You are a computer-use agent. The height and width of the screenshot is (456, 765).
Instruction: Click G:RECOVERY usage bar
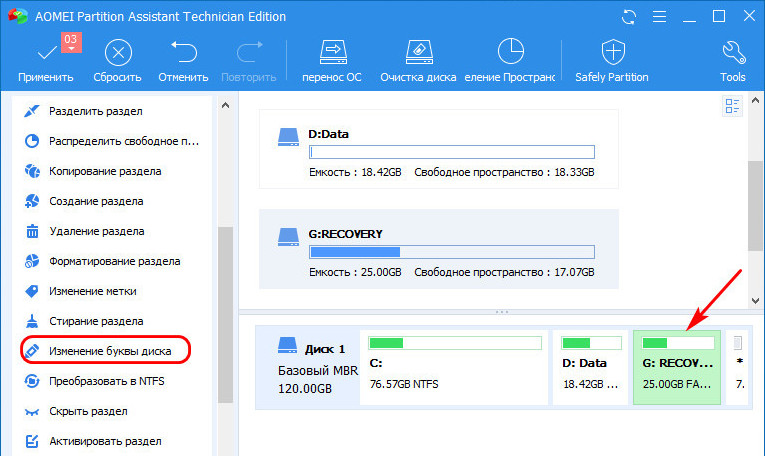(x=452, y=252)
